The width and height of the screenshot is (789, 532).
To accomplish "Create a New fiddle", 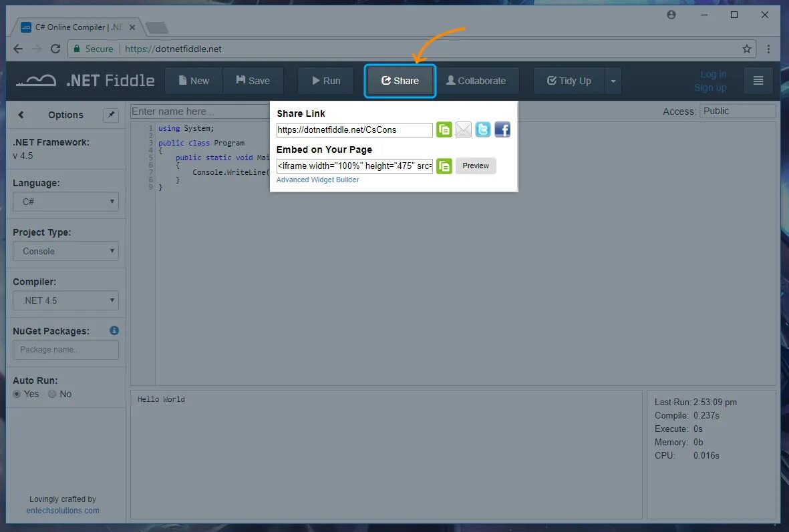I will [194, 81].
